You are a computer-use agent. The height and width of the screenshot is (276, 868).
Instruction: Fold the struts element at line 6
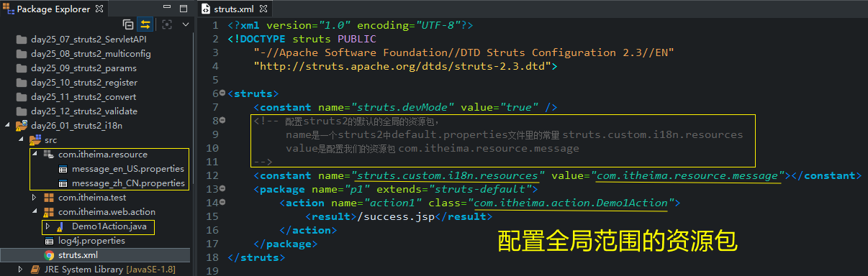tap(222, 93)
